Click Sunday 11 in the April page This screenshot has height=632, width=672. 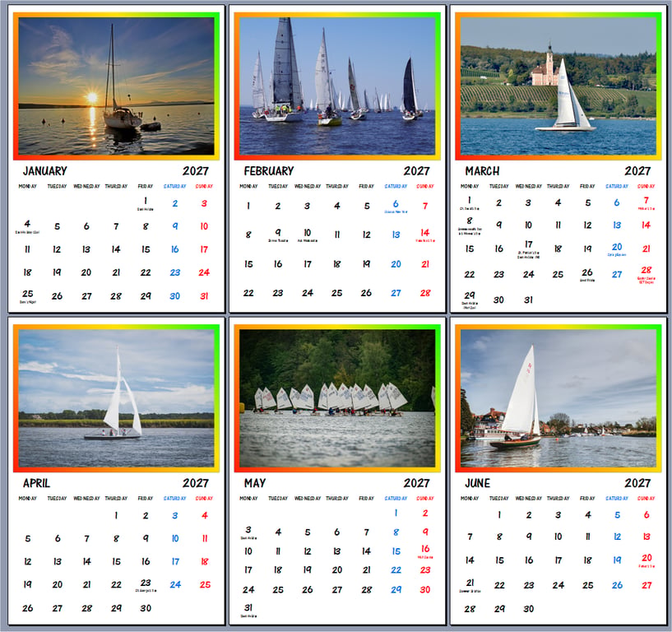pyautogui.click(x=205, y=538)
